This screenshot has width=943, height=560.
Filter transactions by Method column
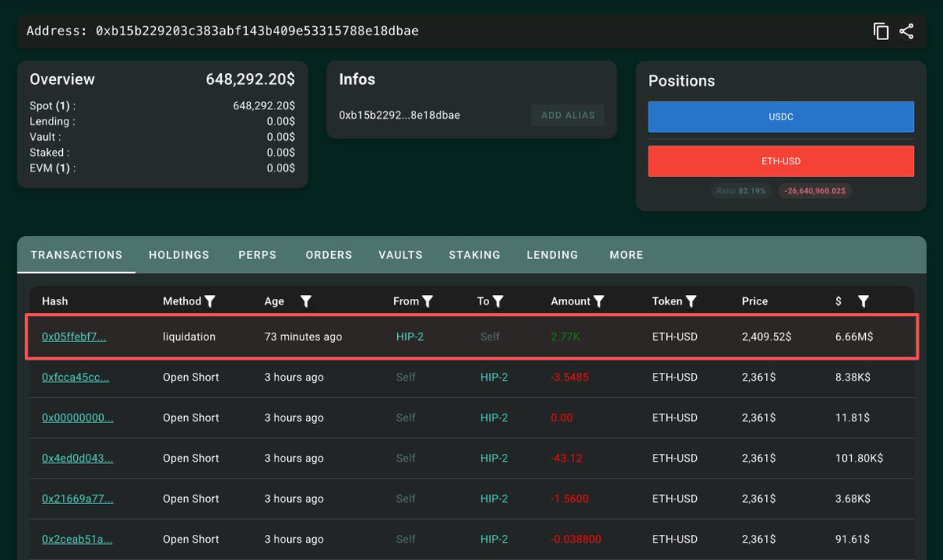(210, 301)
